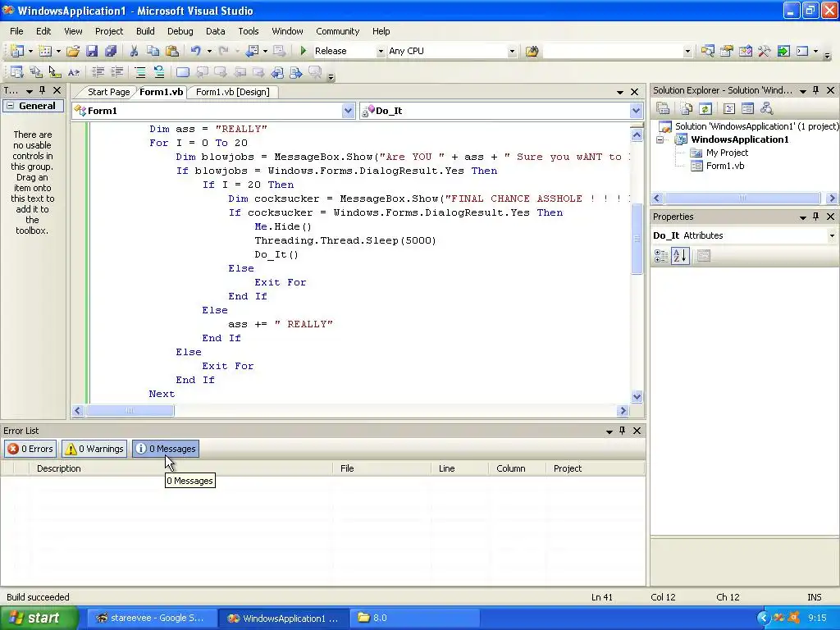Click the Copy icon in the toolbar

(x=153, y=51)
